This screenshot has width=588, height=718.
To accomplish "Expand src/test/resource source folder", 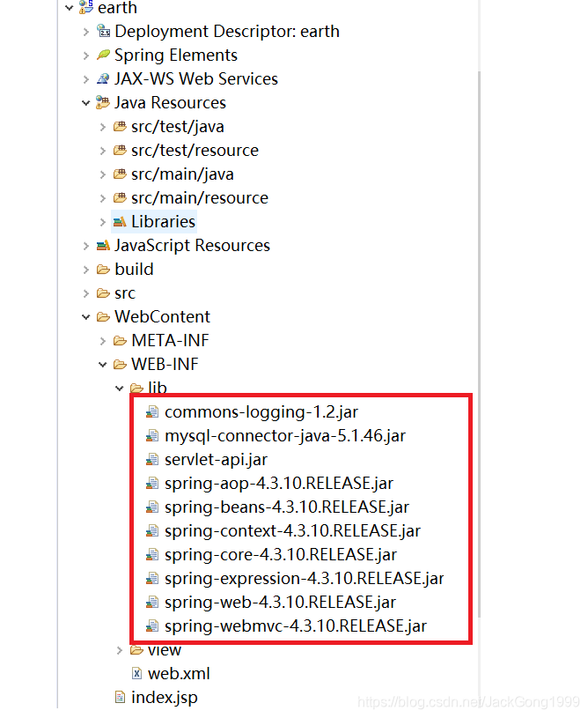I will click(103, 152).
